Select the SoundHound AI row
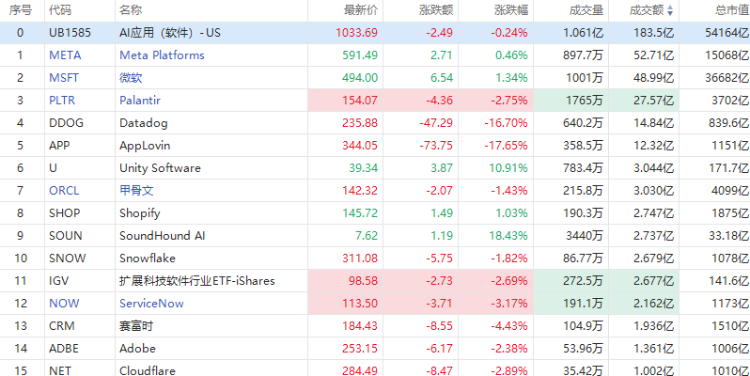750x376 pixels. coord(375,235)
